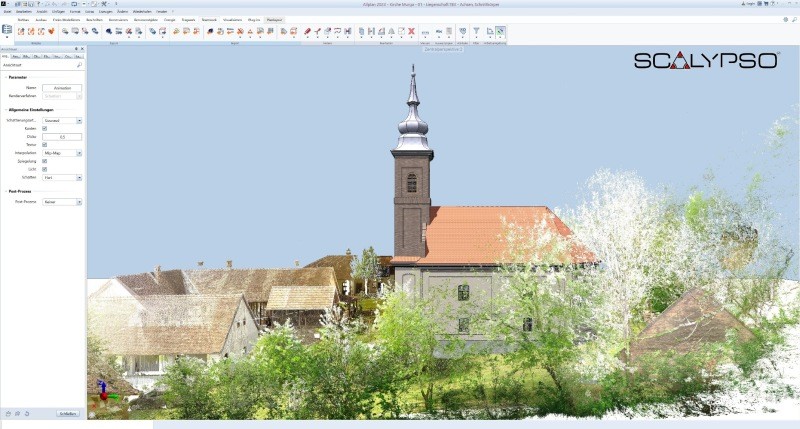Open the Ansicht menu
This screenshot has height=429, width=800.
pyautogui.click(x=41, y=11)
